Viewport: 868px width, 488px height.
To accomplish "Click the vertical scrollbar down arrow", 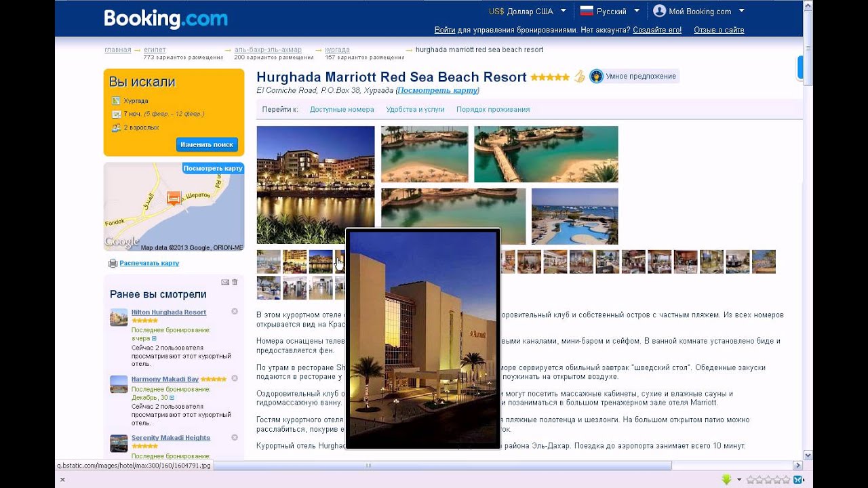I will pyautogui.click(x=808, y=455).
